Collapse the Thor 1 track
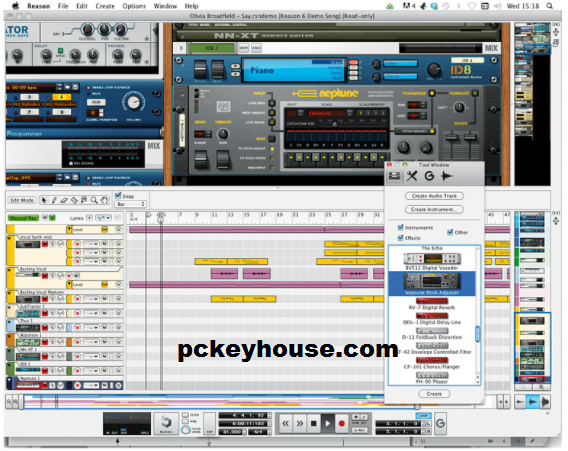The width and height of the screenshot is (568, 451). click(x=10, y=322)
